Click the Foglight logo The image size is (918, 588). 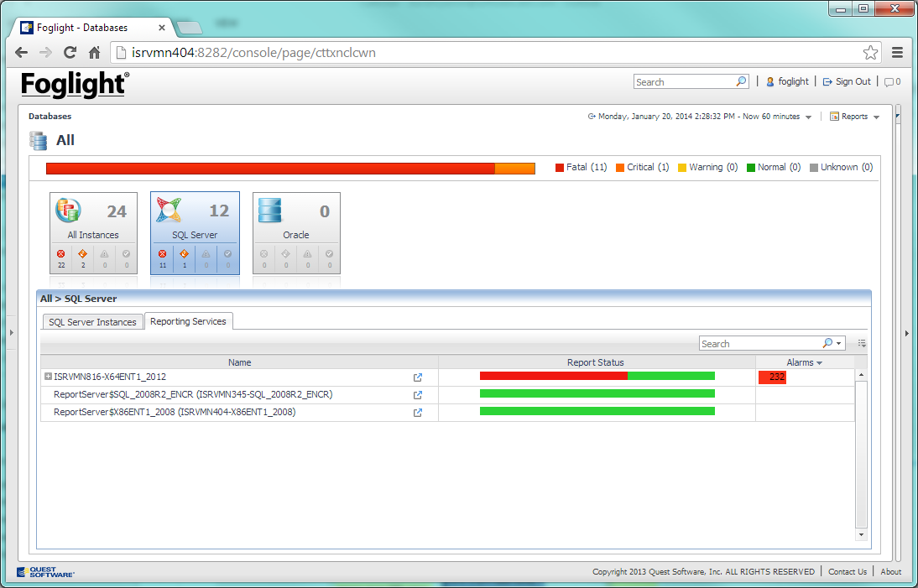pyautogui.click(x=75, y=84)
